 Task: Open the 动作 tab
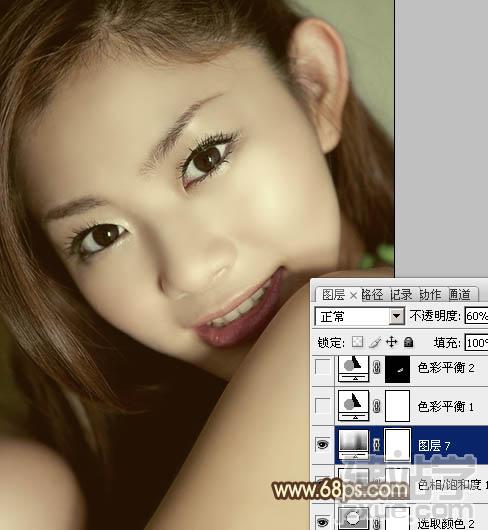click(430, 295)
